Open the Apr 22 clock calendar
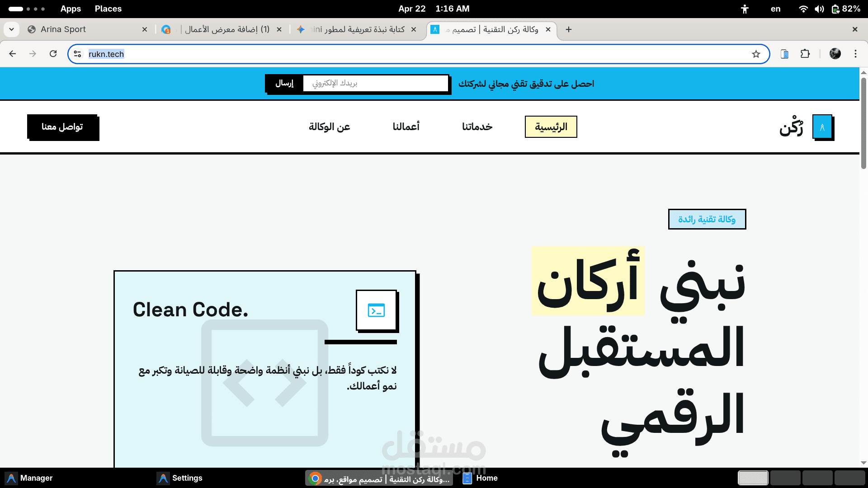This screenshot has height=488, width=868. pyautogui.click(x=434, y=9)
